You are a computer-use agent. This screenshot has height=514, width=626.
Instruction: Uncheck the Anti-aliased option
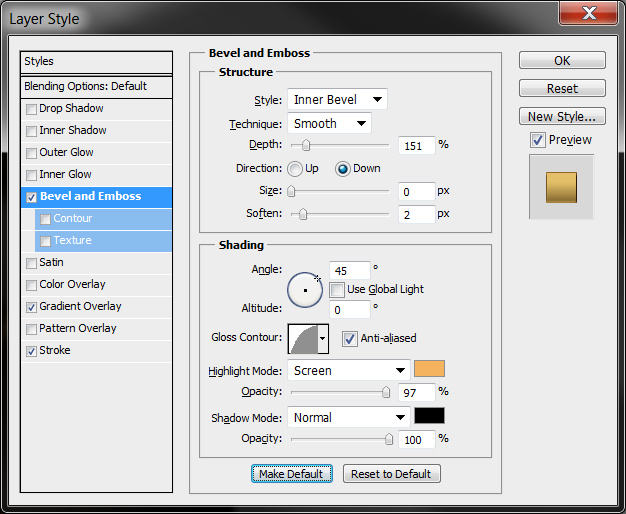pos(349,339)
